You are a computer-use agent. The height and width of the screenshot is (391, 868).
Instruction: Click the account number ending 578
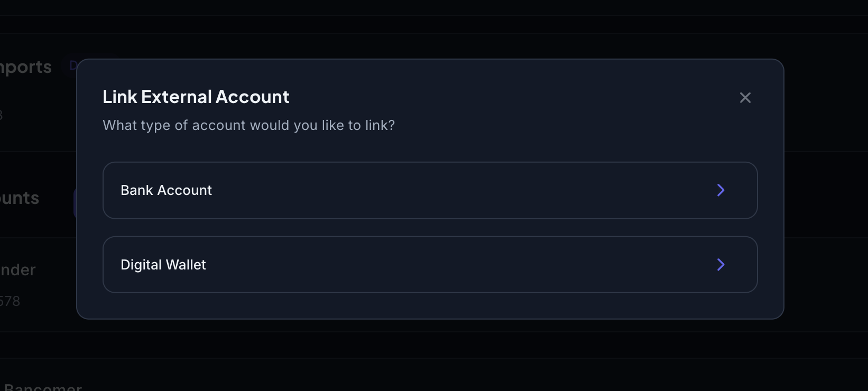(x=10, y=301)
